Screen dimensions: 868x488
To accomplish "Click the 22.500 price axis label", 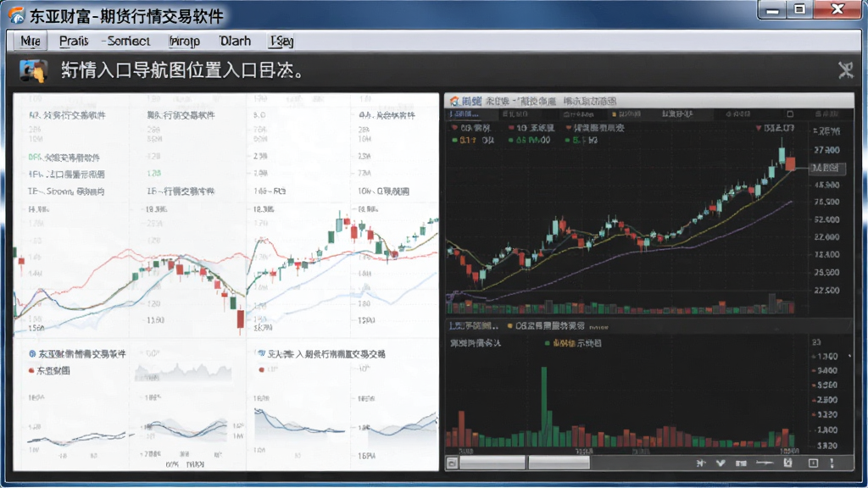I will (827, 290).
